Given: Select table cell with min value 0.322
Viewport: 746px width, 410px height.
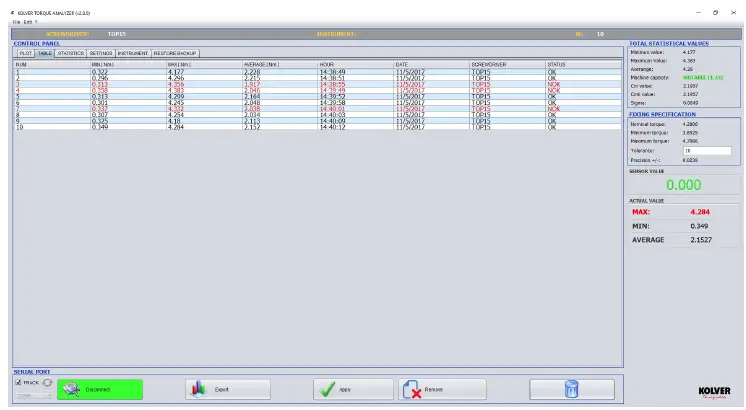Looking at the screenshot, I should point(128,72).
